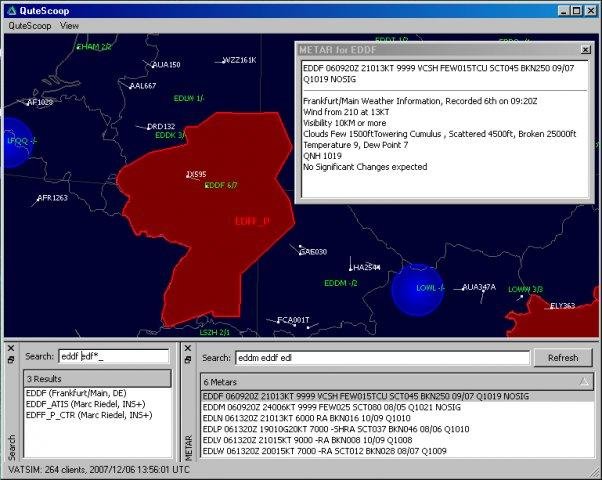602x480 pixels.
Task: Select the EDLV METAR row
Action: click(397, 440)
